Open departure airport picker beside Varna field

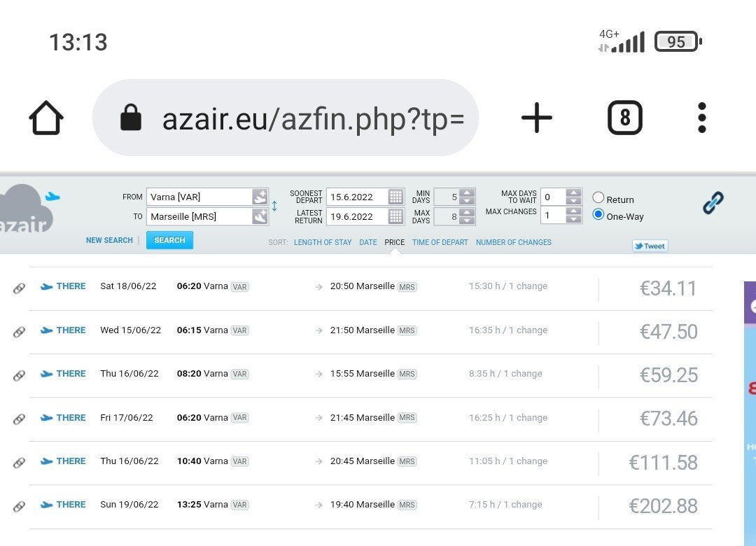pyautogui.click(x=260, y=197)
